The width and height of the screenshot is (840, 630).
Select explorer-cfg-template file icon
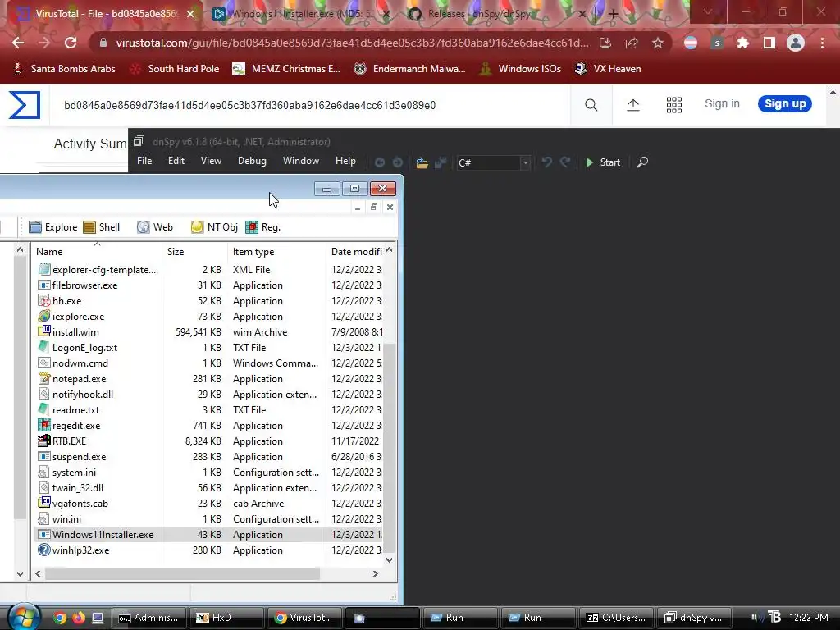coord(44,269)
